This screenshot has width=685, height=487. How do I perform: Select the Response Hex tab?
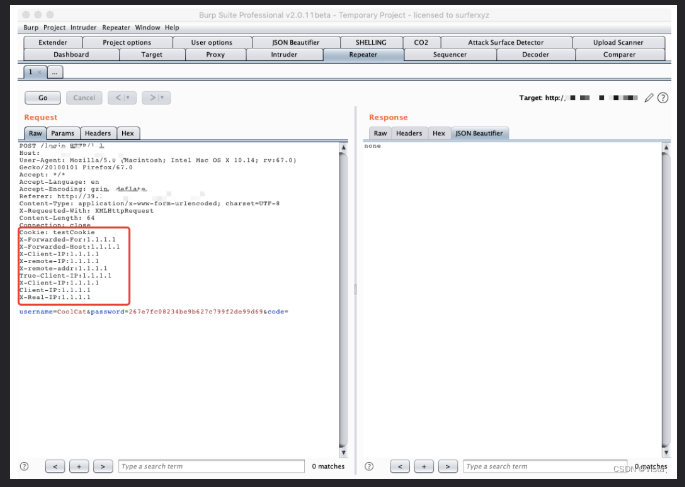pos(439,133)
